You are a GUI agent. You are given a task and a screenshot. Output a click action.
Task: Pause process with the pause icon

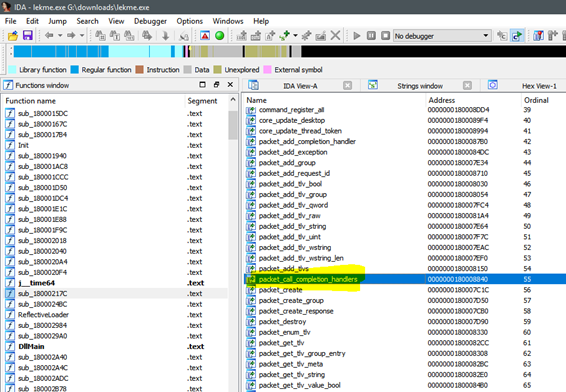coord(371,35)
